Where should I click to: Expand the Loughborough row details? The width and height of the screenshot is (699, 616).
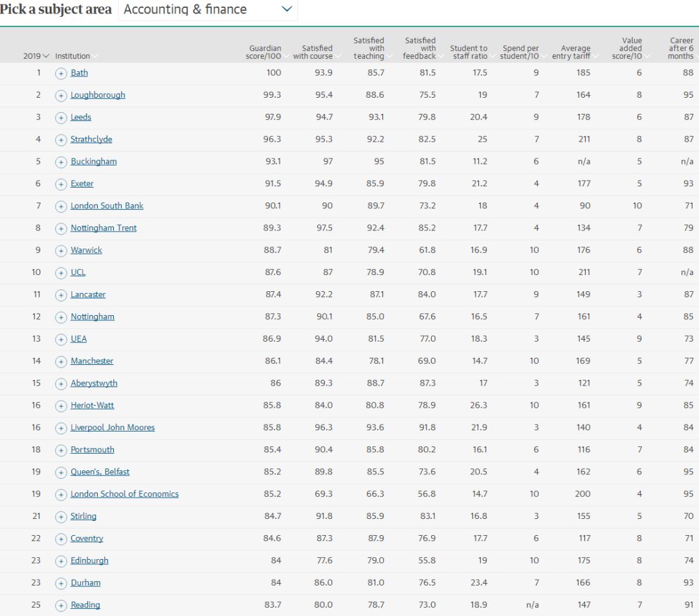[61, 95]
